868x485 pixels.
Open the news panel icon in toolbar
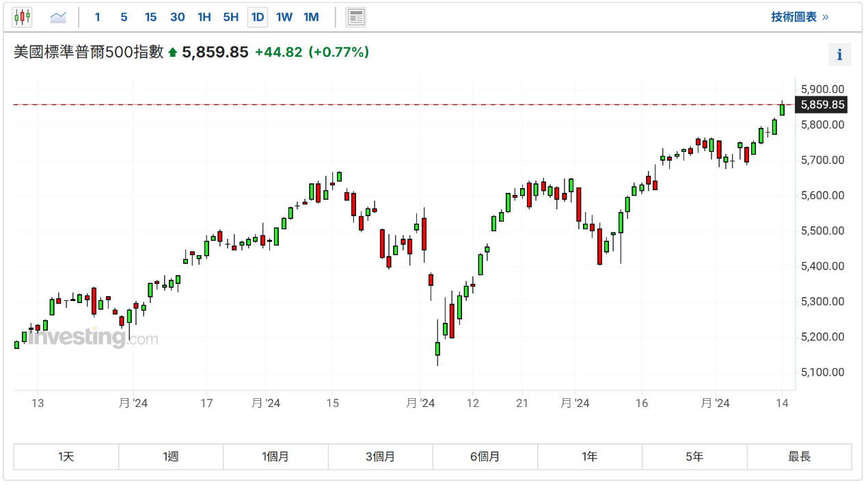(355, 17)
